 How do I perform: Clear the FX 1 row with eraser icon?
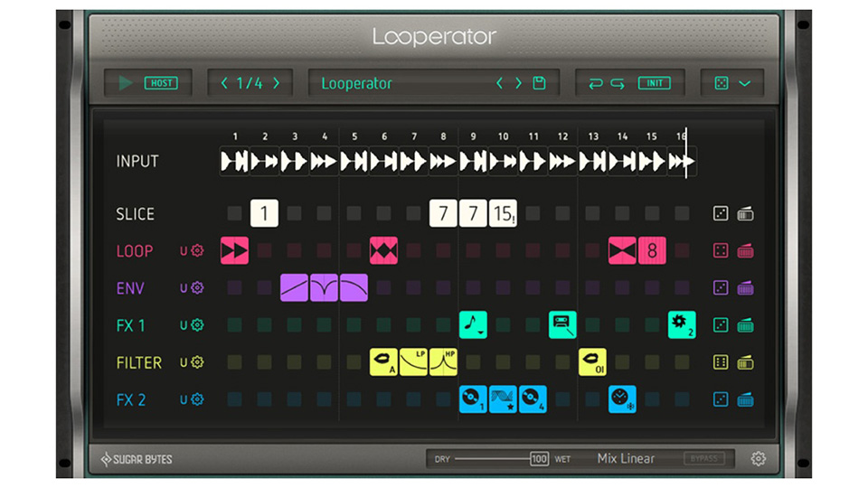[x=746, y=325]
